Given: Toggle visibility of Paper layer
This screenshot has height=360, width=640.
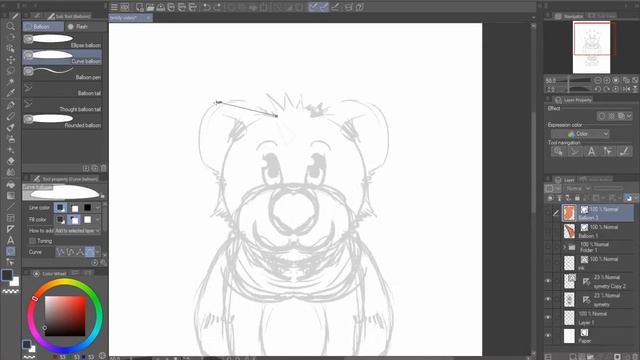Looking at the screenshot, I should point(548,335).
